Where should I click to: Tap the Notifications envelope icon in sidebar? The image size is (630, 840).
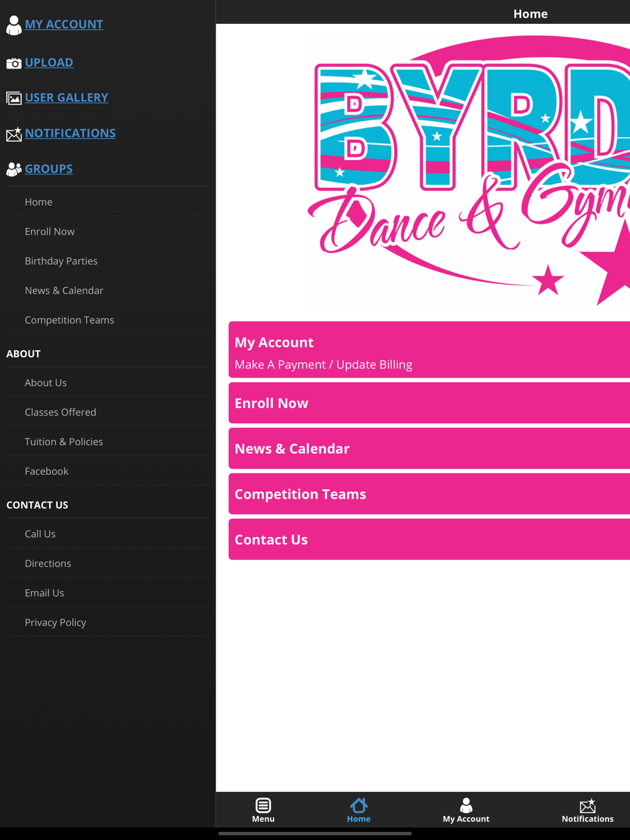pos(14,133)
